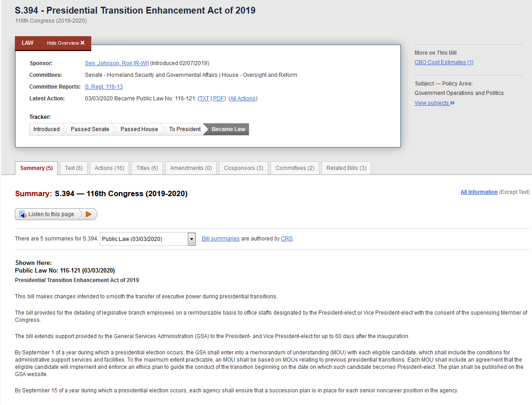Click the More on This Bill heading

436,52
